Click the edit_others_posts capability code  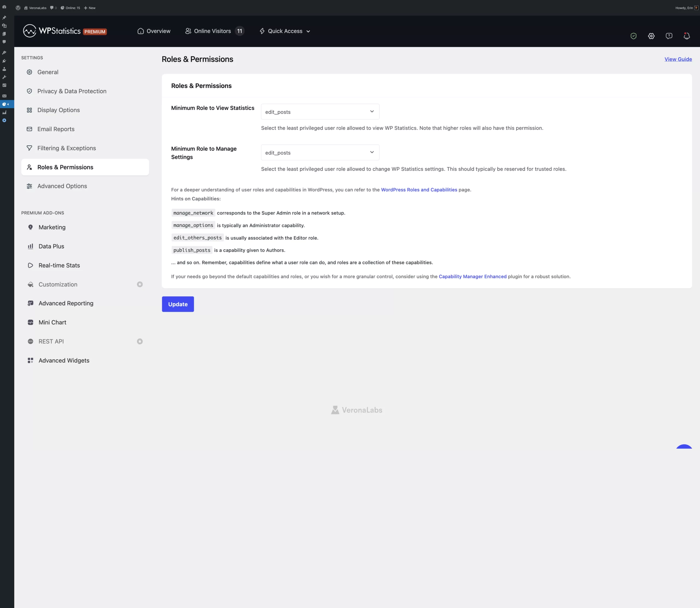point(198,238)
